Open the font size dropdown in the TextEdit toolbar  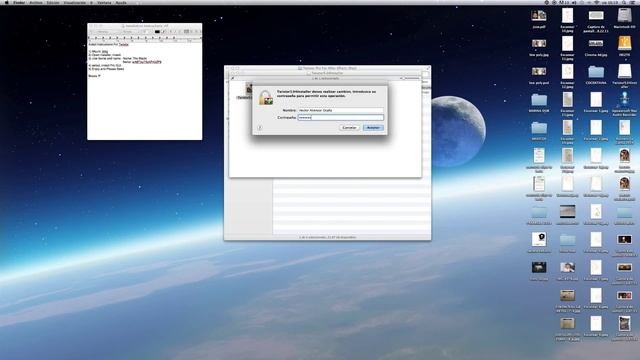147,31
